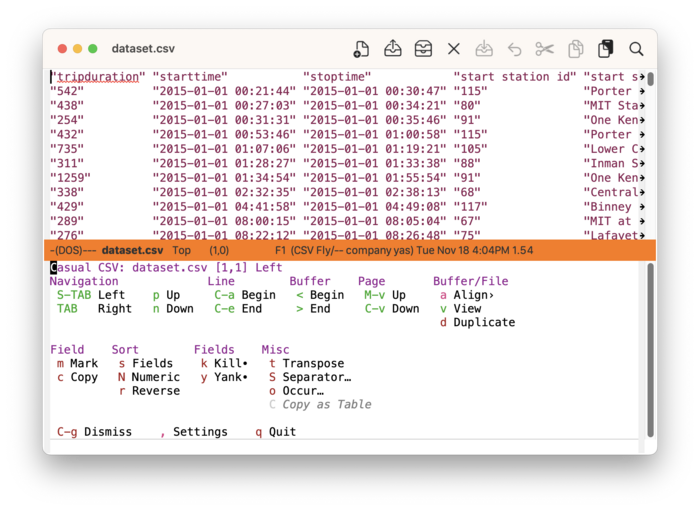Choose N Numeric sort command
This screenshot has width=700, height=511.
(x=149, y=377)
